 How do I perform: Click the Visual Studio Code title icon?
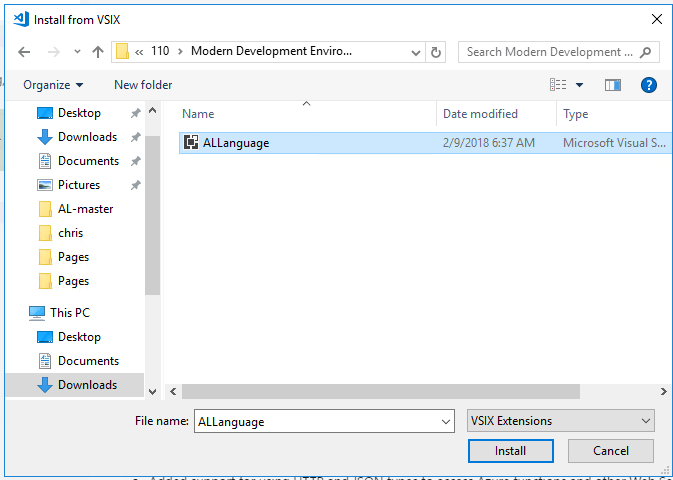coord(21,19)
